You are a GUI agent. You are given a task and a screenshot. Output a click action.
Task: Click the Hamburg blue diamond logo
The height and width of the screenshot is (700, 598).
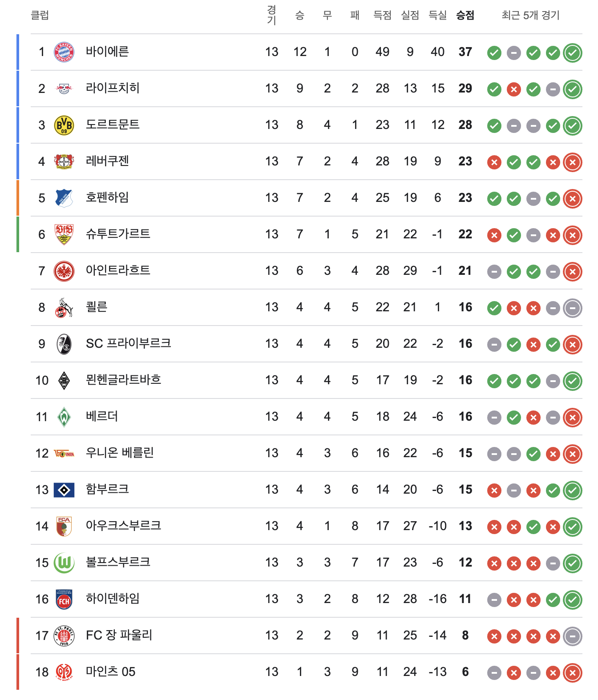[64, 490]
